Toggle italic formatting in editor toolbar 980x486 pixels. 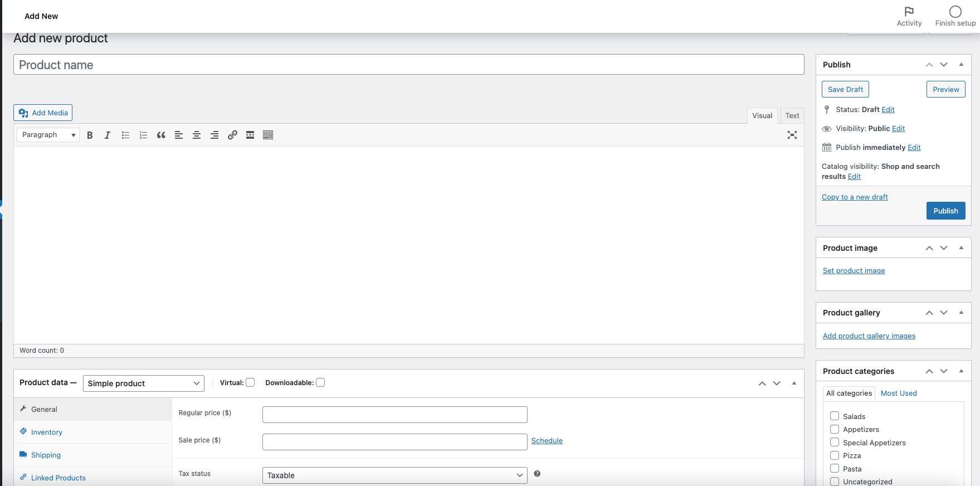point(108,135)
